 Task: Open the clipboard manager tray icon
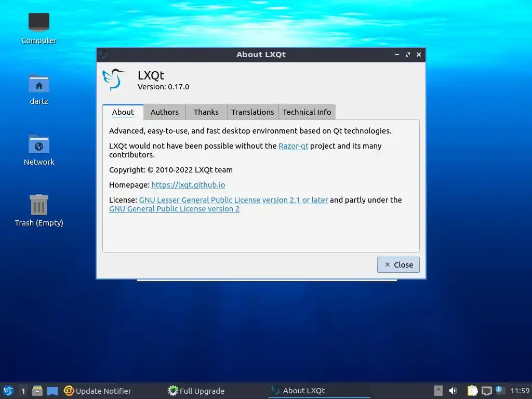point(472,391)
